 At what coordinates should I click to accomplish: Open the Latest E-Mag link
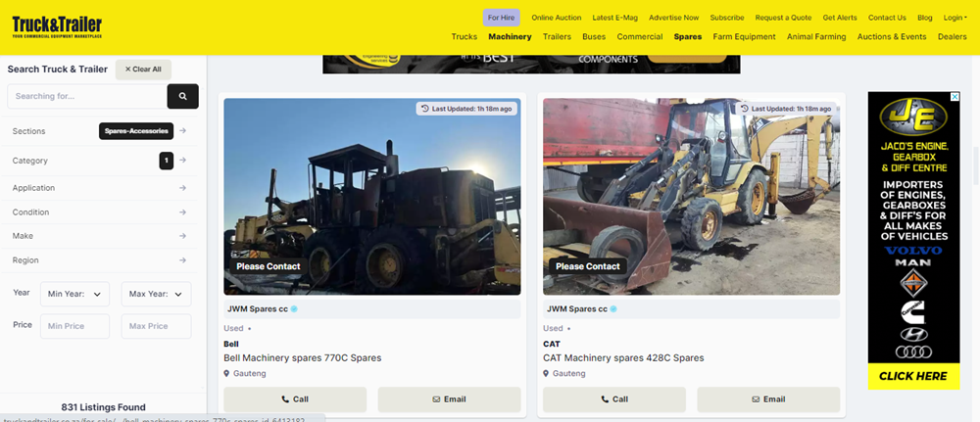[x=615, y=18]
